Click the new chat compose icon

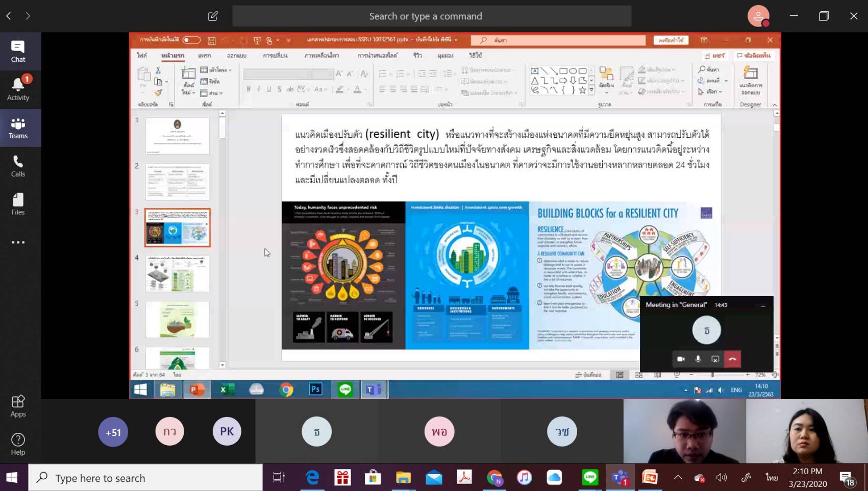(213, 16)
